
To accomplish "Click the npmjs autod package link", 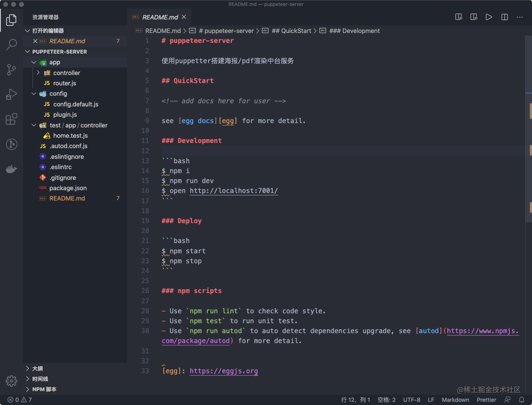I will click(x=483, y=331).
